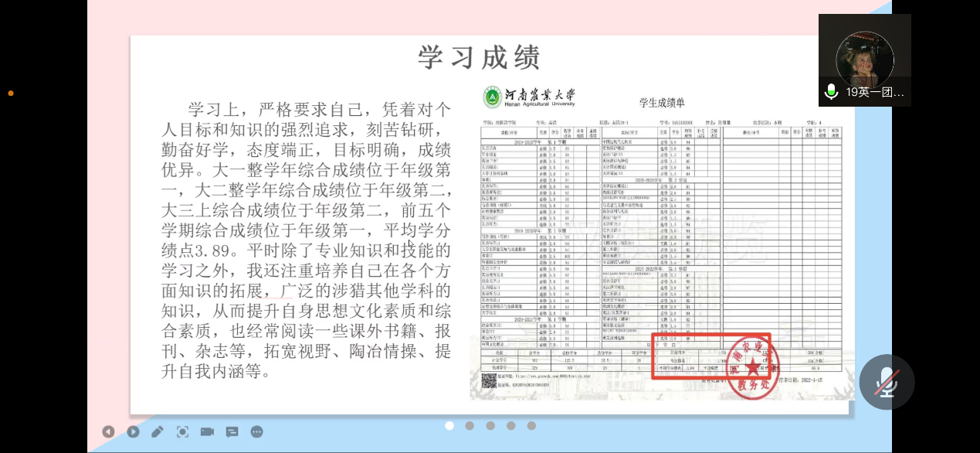Jump to the fourth slide indicator dot
This screenshot has height=453, width=980.
(510, 425)
